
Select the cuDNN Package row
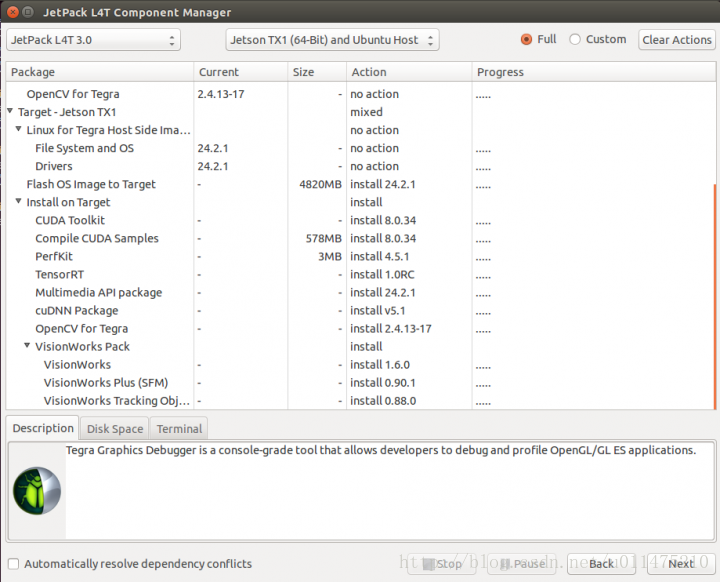click(x=360, y=311)
